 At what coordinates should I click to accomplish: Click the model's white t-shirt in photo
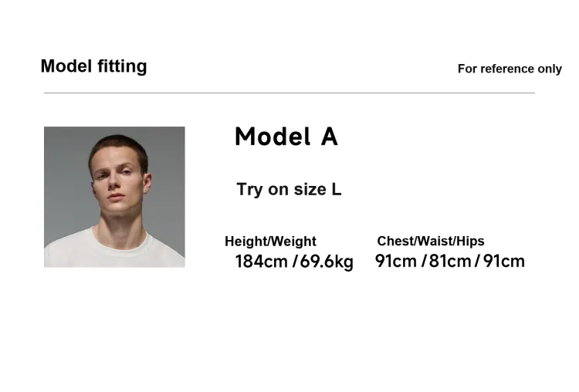tap(114, 251)
